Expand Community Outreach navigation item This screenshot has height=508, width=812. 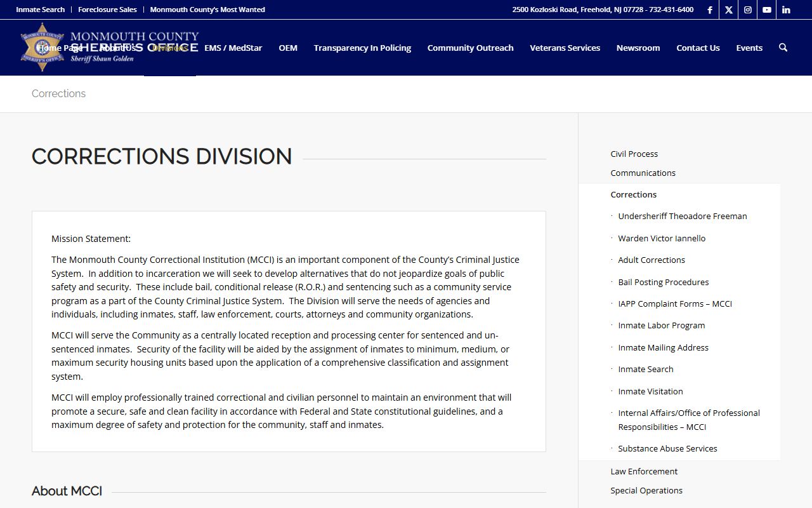click(x=470, y=48)
